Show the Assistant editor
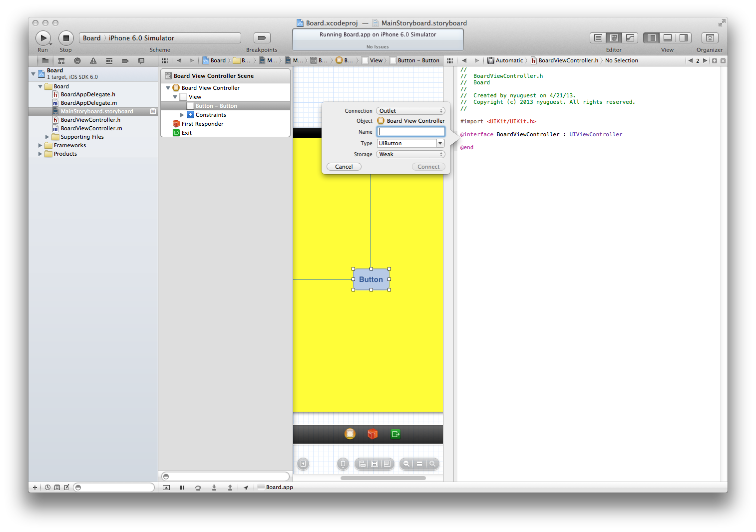Screen dimensions: 756x532 click(614, 38)
